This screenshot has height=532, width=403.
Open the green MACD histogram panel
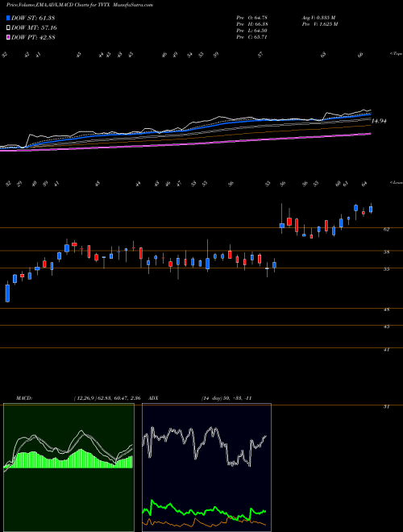pyautogui.click(x=69, y=468)
